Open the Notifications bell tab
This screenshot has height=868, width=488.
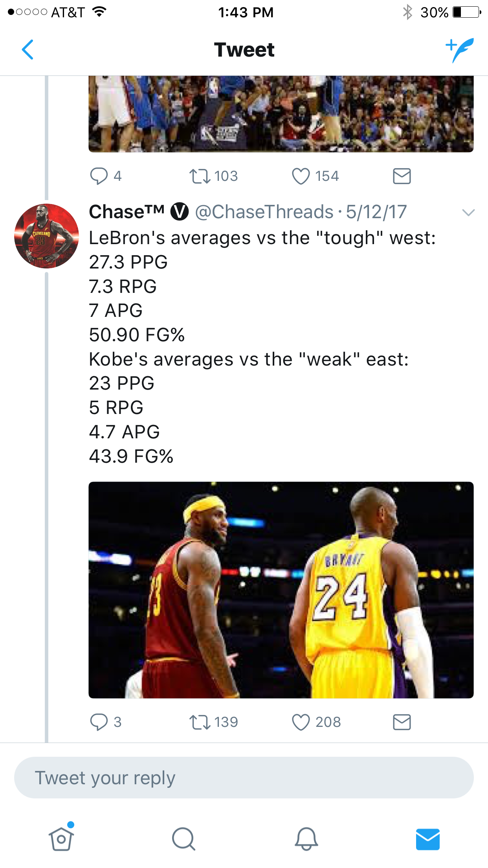(x=306, y=839)
